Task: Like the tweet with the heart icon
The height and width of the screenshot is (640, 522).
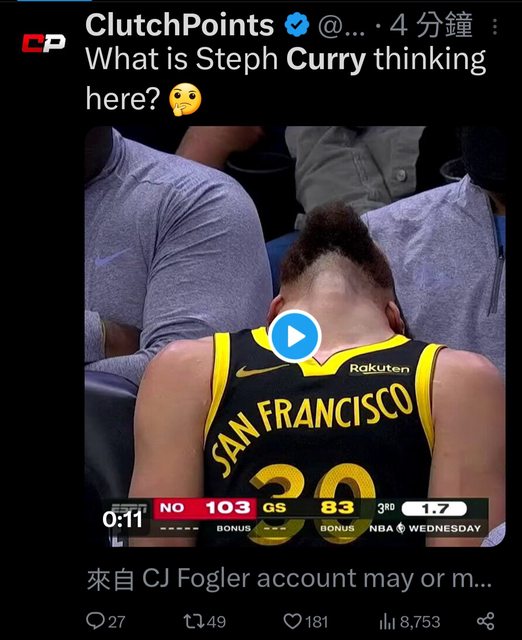Action: point(292,621)
